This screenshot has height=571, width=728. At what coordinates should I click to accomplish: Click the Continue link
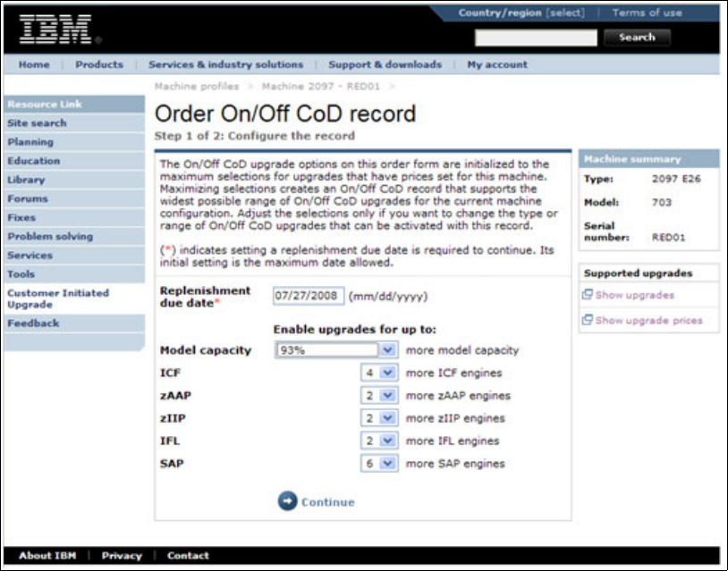click(328, 502)
